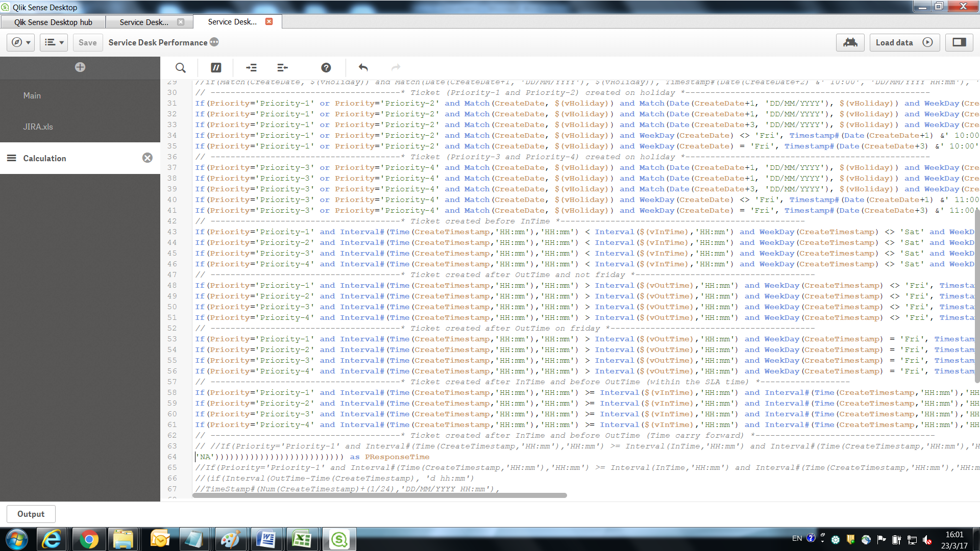
Task: Open the Output panel
Action: point(31,514)
